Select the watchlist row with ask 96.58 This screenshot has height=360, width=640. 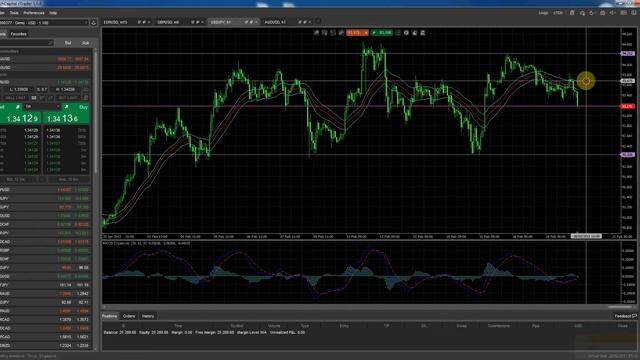click(45, 268)
